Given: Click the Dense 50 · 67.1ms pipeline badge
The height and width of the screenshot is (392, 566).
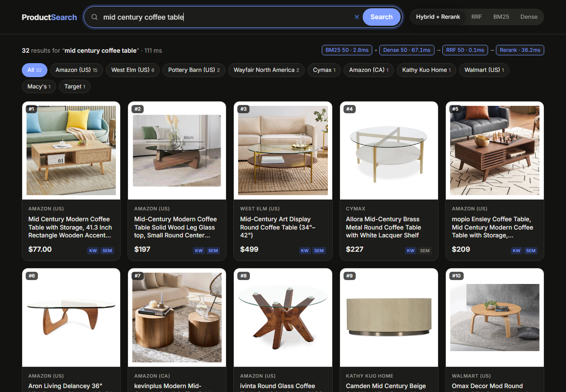Looking at the screenshot, I should pyautogui.click(x=407, y=50).
